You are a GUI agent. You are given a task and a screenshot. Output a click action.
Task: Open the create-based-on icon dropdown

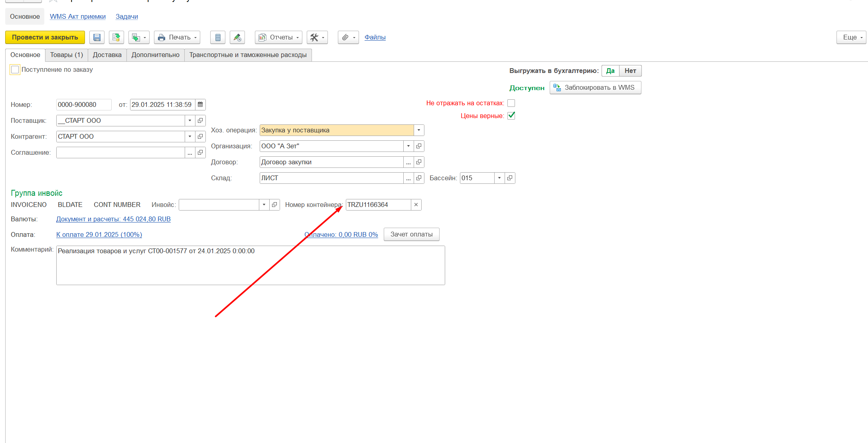click(x=139, y=37)
